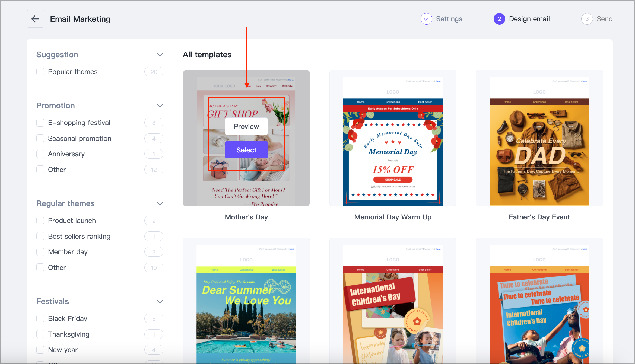Click the Best sellers ranking label

pyautogui.click(x=79, y=236)
